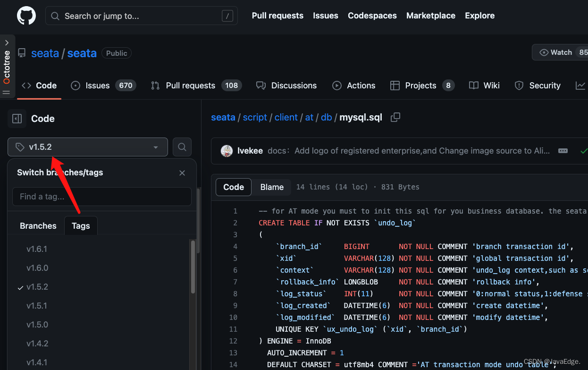Open the v1.5.2 branch selector dropdown
588x370 pixels.
(87, 147)
